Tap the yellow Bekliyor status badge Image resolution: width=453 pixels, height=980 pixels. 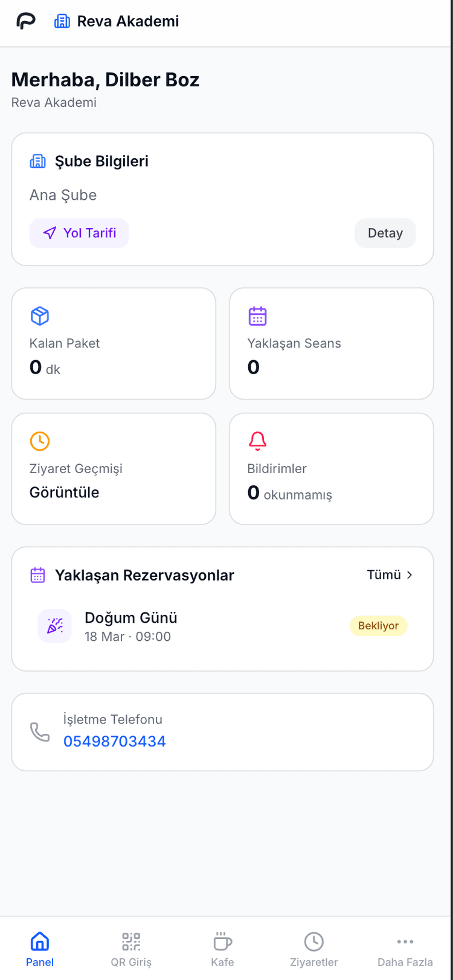pyautogui.click(x=378, y=625)
